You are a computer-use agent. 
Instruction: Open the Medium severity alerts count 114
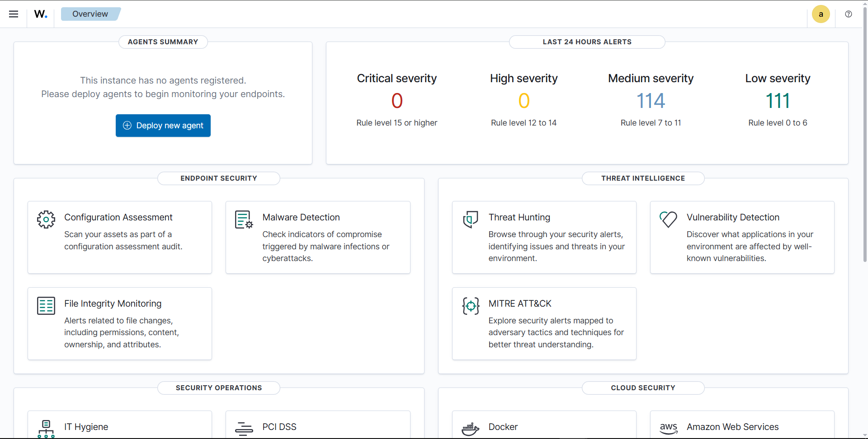coord(651,101)
